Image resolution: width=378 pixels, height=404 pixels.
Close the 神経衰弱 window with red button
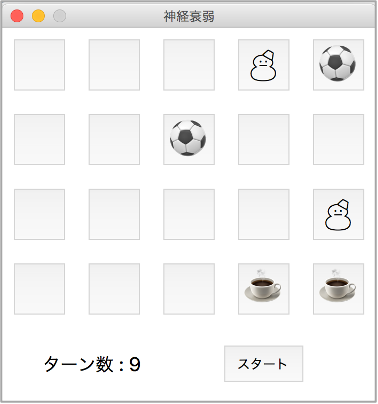tap(17, 16)
